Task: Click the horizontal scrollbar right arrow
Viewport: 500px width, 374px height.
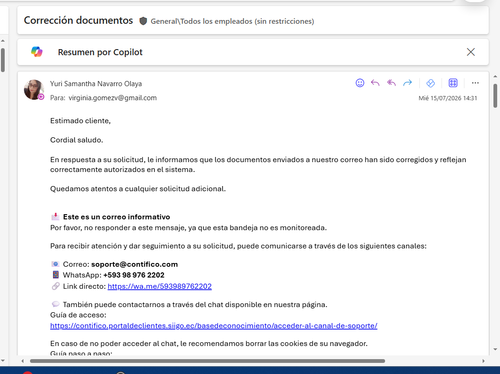Action: click(483, 361)
